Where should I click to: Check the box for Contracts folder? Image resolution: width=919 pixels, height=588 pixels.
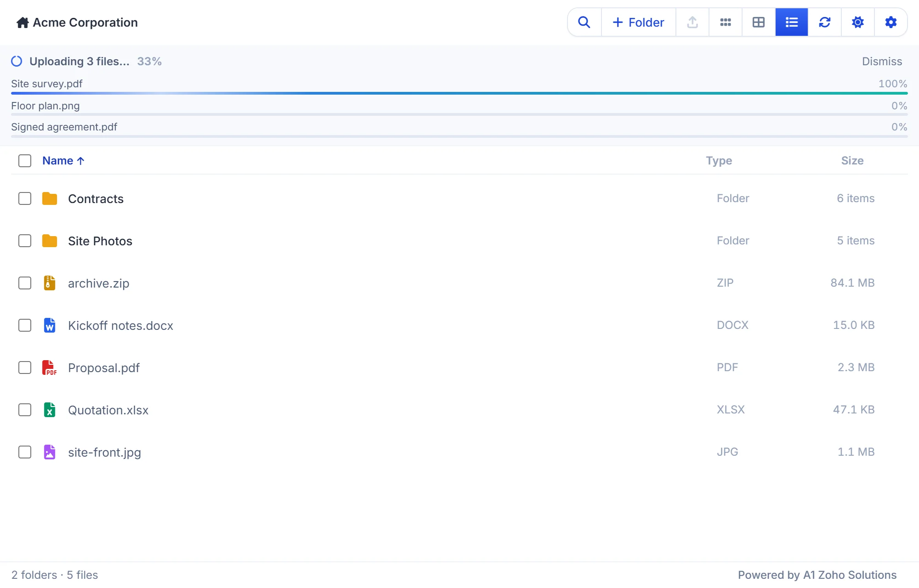25,198
